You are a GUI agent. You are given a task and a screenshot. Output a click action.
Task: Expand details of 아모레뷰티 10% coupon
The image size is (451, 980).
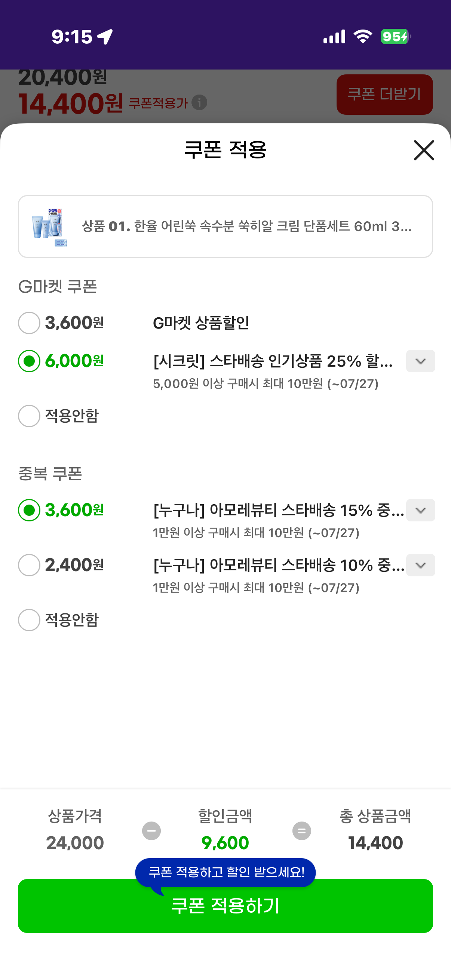[420, 565]
